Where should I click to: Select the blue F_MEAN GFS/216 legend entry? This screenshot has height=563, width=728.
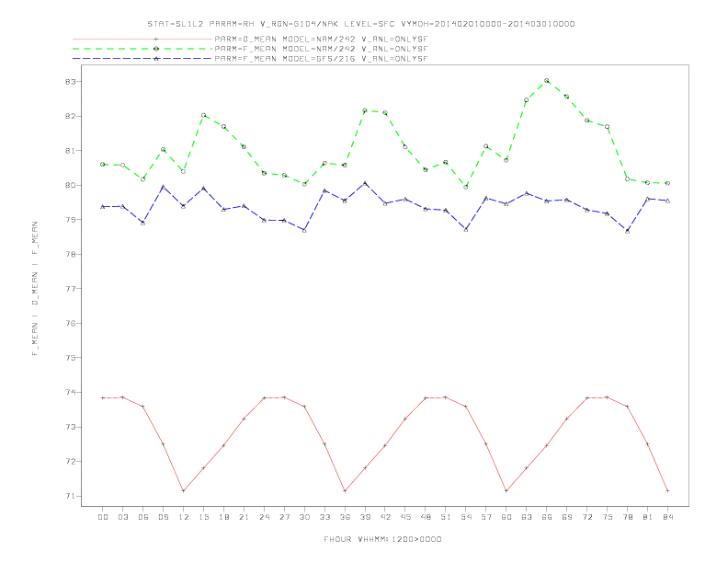[x=250, y=59]
